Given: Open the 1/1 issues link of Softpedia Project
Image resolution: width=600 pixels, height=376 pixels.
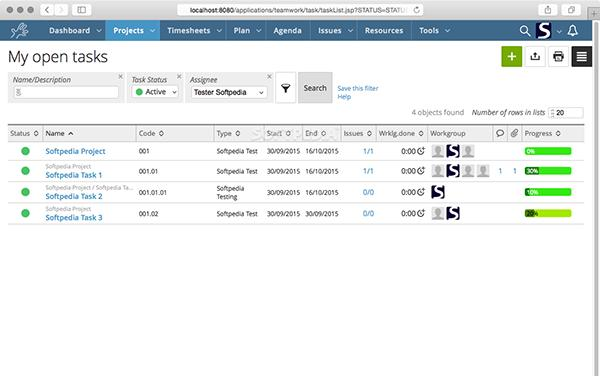Looking at the screenshot, I should (368, 151).
